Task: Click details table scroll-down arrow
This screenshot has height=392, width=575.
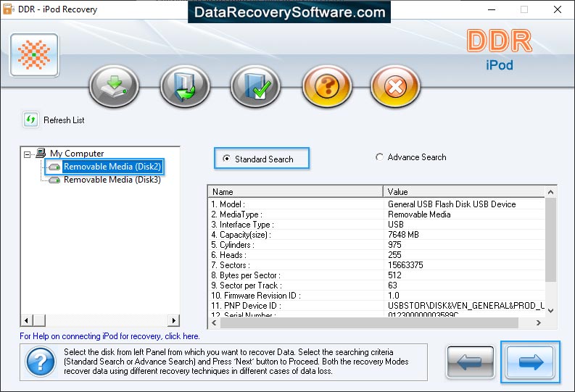Action: [x=550, y=311]
